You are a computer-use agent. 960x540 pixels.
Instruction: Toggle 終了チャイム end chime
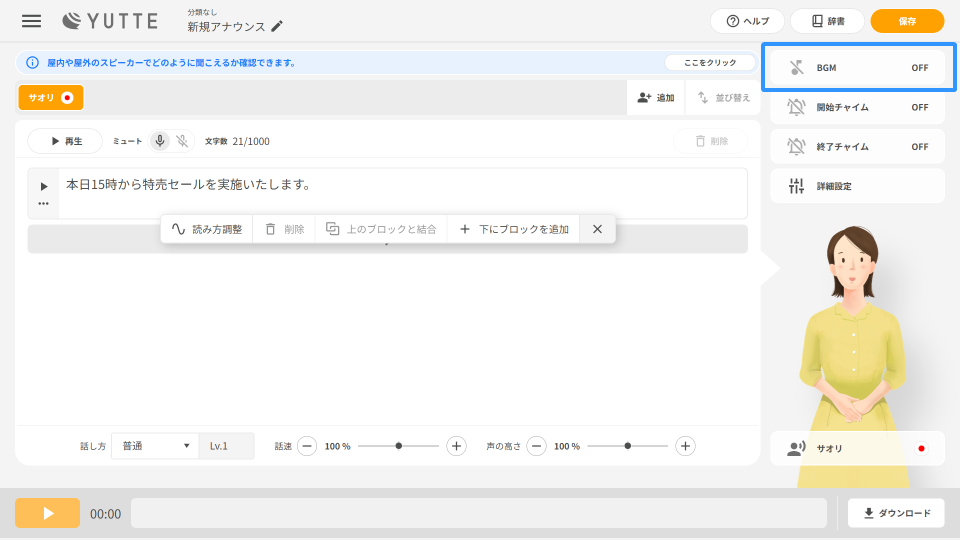[x=857, y=146]
